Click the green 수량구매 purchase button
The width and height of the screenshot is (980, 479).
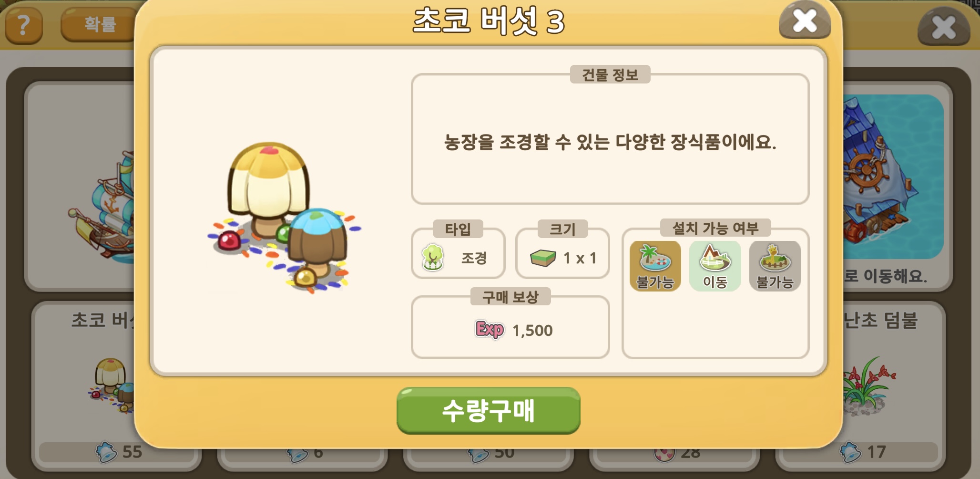click(488, 411)
